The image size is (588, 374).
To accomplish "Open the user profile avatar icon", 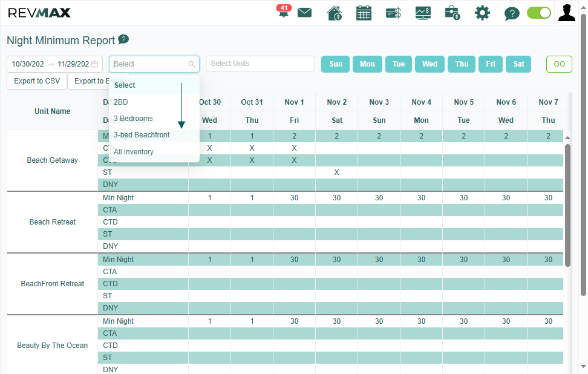I will click(566, 13).
